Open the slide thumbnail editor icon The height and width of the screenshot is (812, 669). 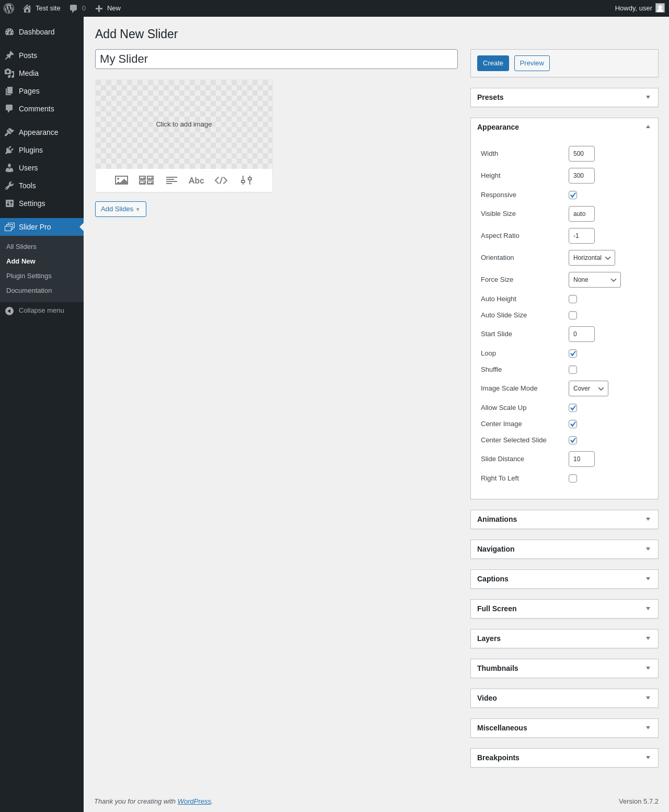coord(146,180)
